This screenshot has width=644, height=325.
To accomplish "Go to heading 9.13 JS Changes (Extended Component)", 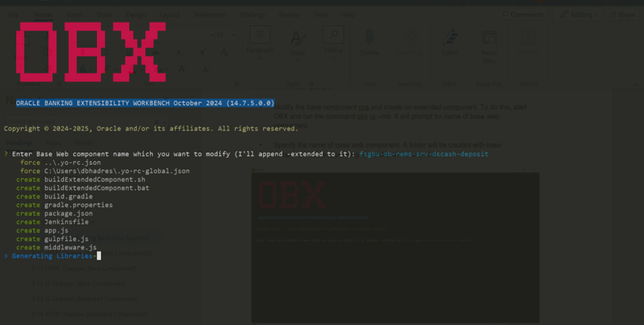I will point(85,298).
